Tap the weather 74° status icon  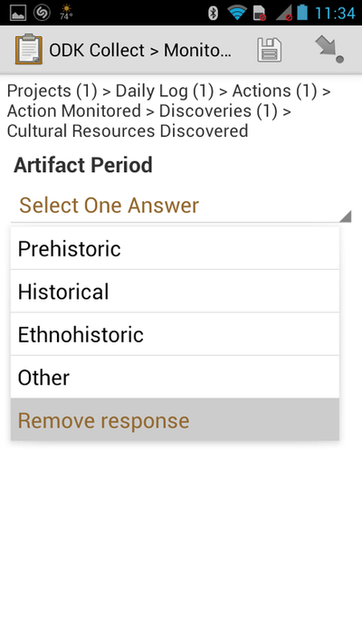[x=66, y=13]
